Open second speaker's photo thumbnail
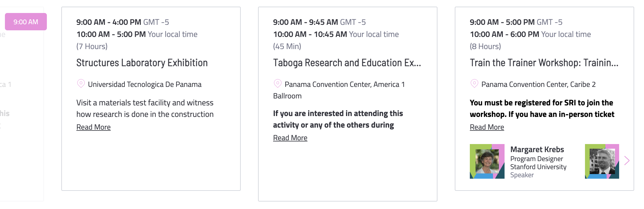Viewport: 644px width, 209px height. tap(602, 161)
